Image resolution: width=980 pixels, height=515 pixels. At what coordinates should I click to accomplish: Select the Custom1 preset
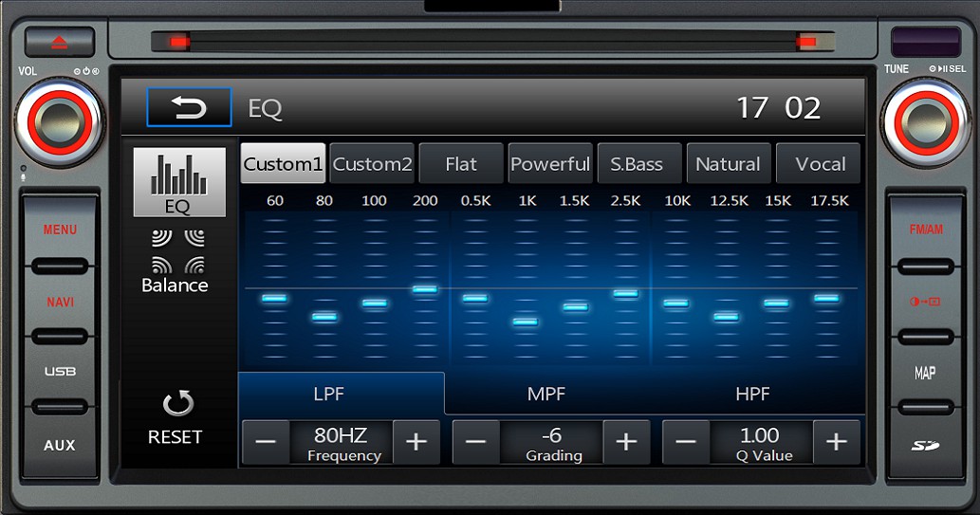pyautogui.click(x=283, y=164)
